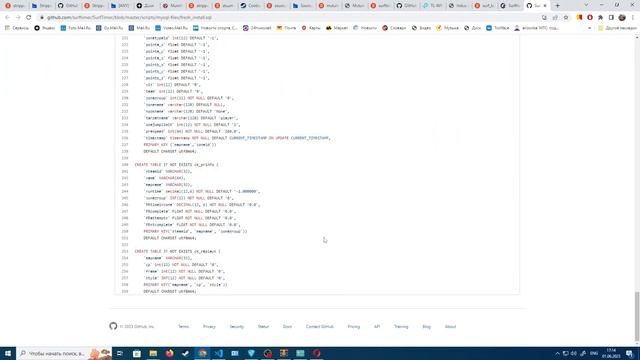Click the page vertical scrollbar thumb
Viewport: 640px width, 360px height.
tap(637, 316)
